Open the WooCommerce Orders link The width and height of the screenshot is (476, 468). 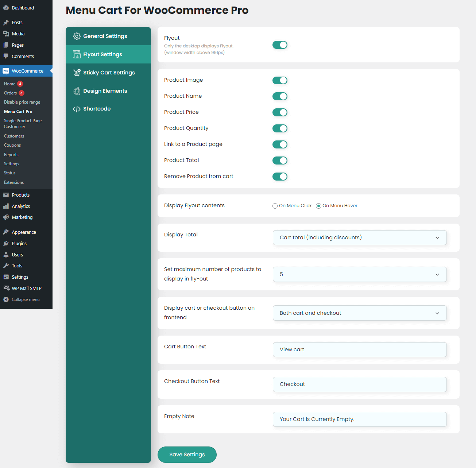11,93
